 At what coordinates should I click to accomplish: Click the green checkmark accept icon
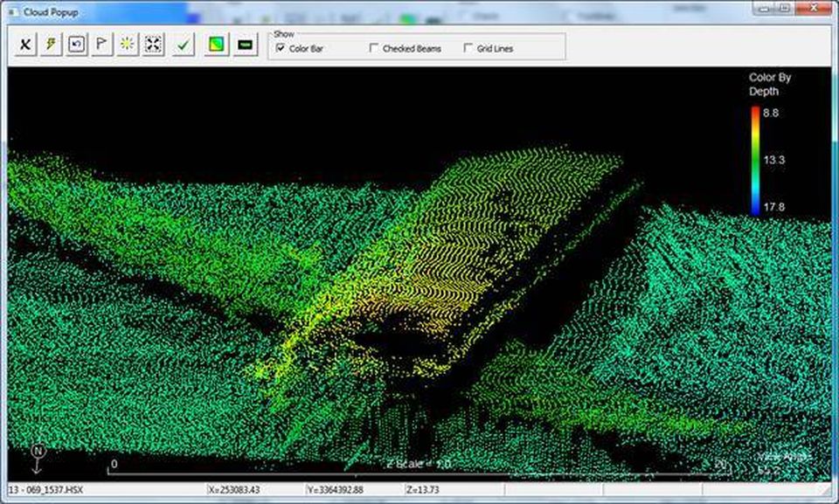coord(184,45)
